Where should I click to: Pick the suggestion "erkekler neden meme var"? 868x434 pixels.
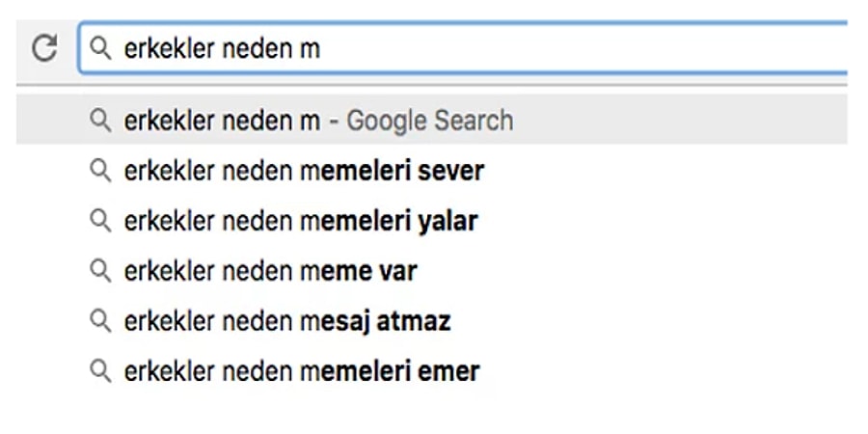(x=270, y=271)
